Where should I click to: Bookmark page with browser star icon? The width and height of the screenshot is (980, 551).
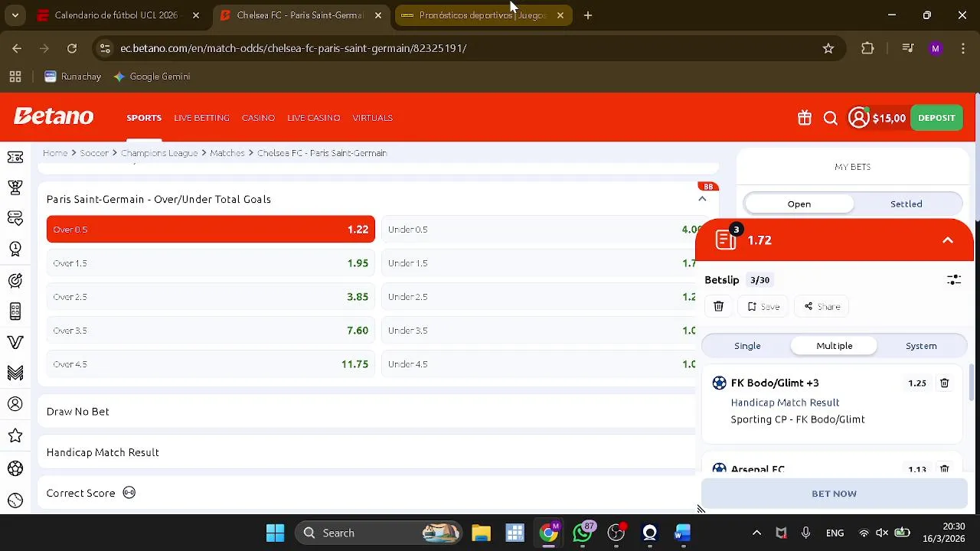(828, 48)
